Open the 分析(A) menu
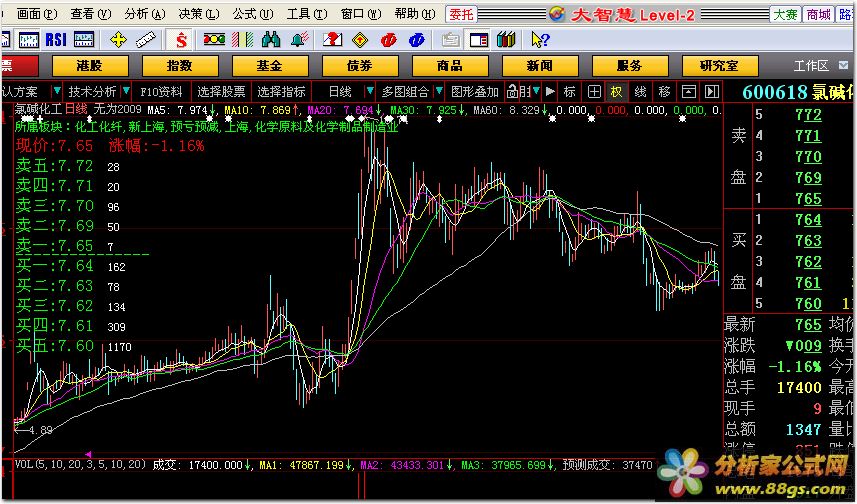This screenshot has height=504, width=857. pyautogui.click(x=145, y=14)
